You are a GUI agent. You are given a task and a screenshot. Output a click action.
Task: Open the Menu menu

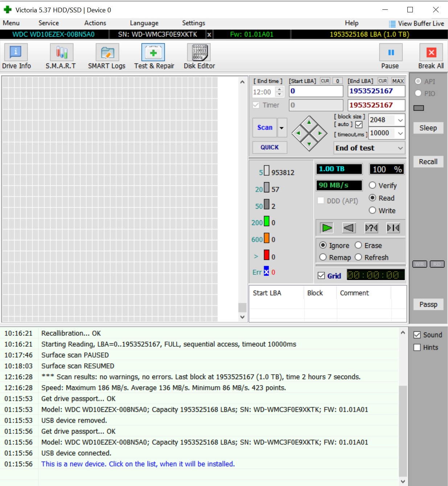click(x=11, y=23)
